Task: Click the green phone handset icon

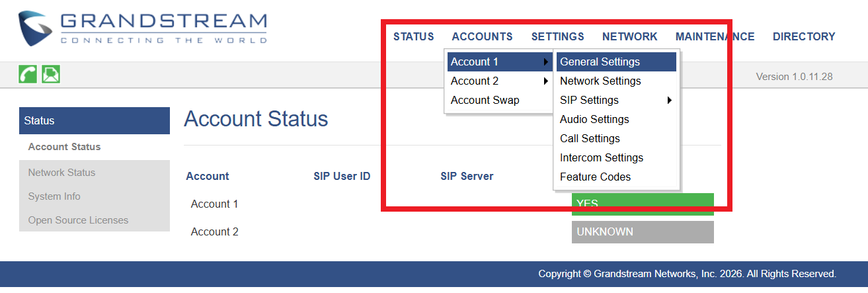Action: (28, 74)
